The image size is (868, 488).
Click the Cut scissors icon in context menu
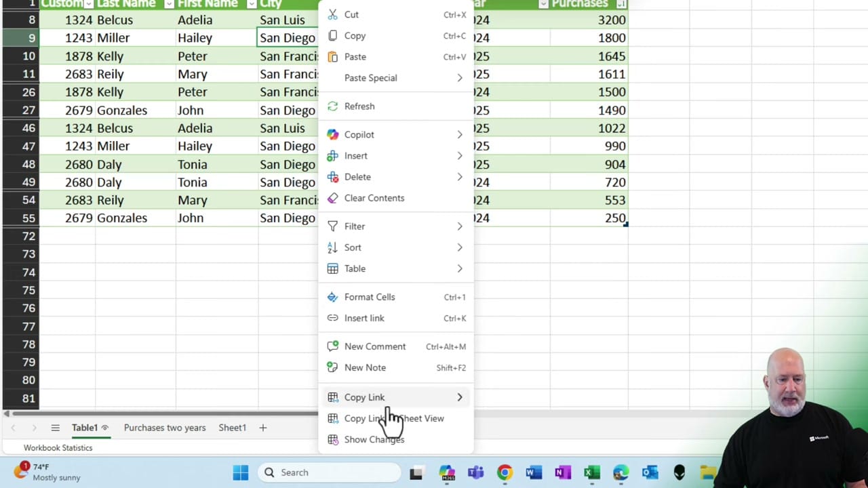point(332,14)
